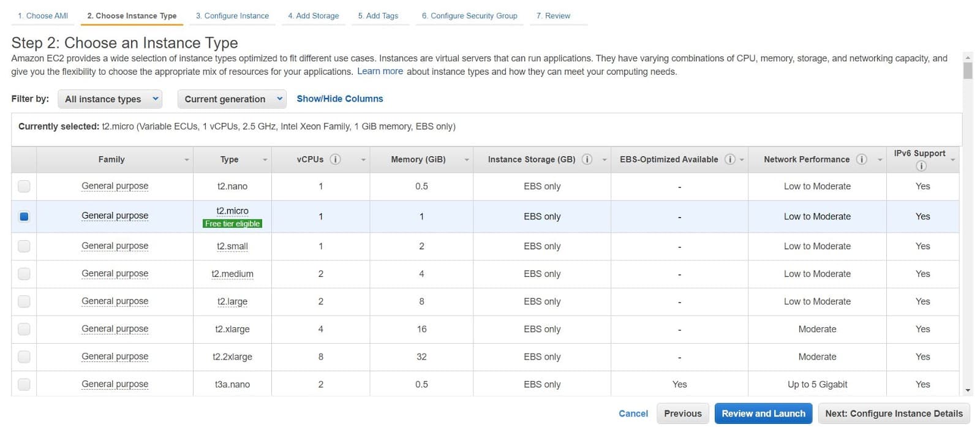Image resolution: width=980 pixels, height=427 pixels.
Task: Select the t2.nano instance checkbox
Action: click(x=24, y=186)
